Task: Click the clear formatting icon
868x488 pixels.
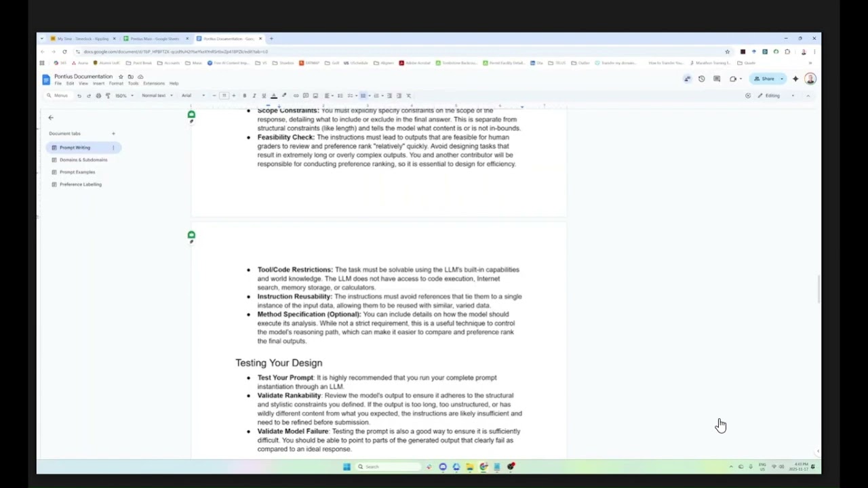Action: pos(408,96)
